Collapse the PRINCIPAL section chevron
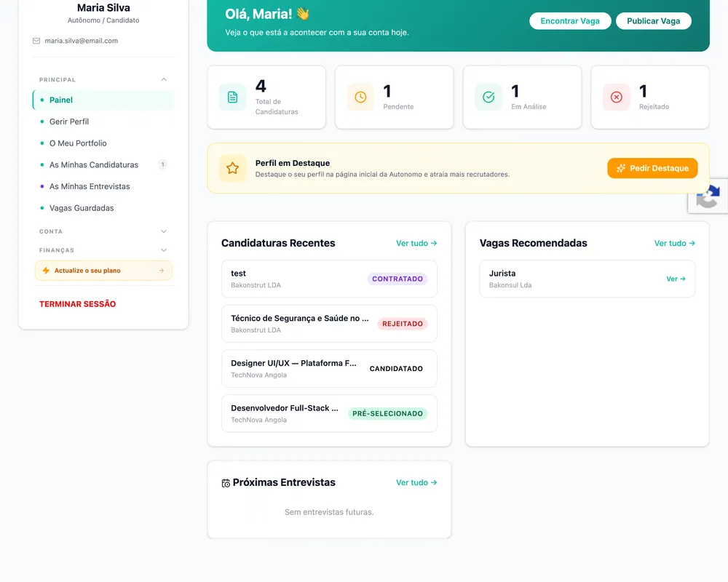 coord(164,79)
